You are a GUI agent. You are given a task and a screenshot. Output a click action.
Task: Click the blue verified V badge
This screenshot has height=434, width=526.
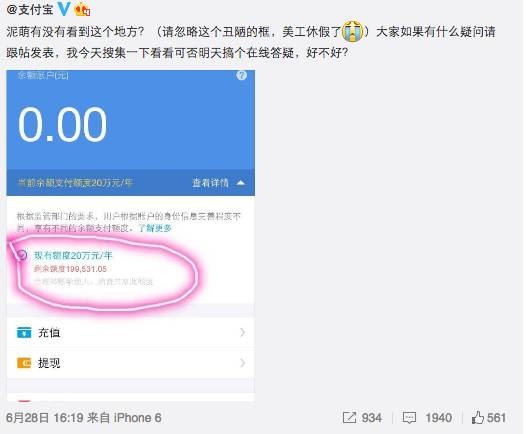coord(64,9)
